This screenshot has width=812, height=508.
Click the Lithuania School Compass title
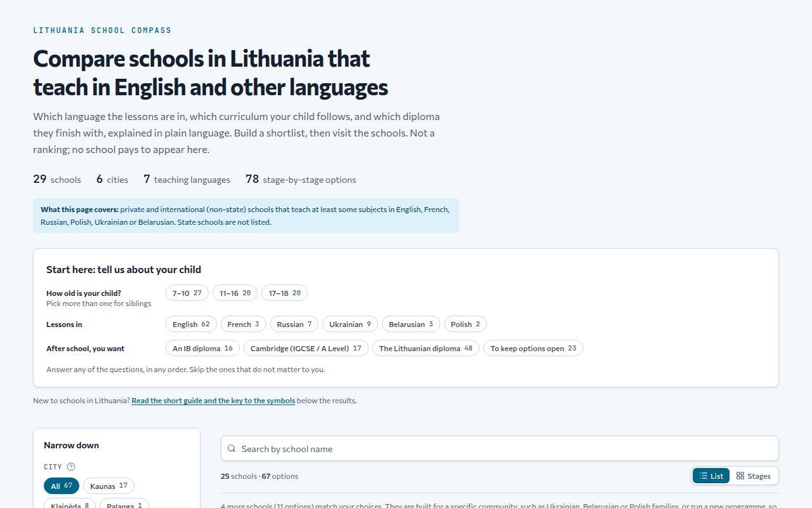(102, 30)
